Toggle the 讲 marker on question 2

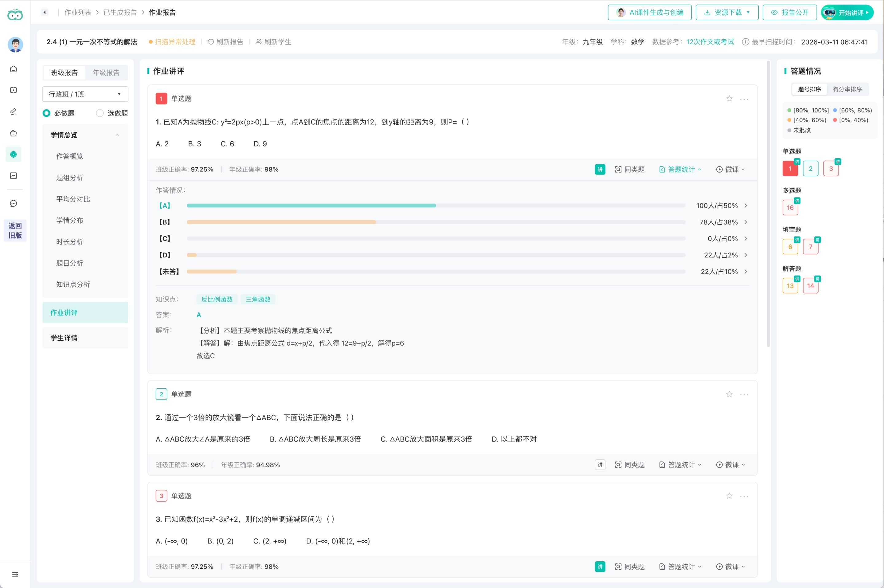click(x=600, y=465)
